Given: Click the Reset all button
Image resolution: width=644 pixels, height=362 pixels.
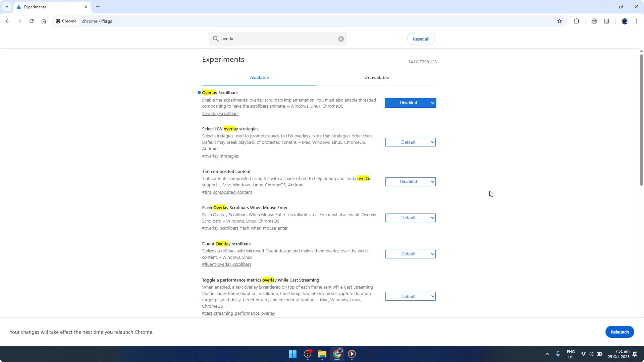Looking at the screenshot, I should pyautogui.click(x=421, y=39).
